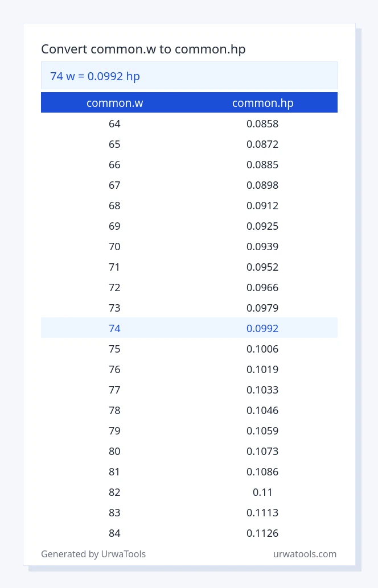The width and height of the screenshot is (378, 588).
Task: Select the 84 watt row cell
Action: (114, 533)
